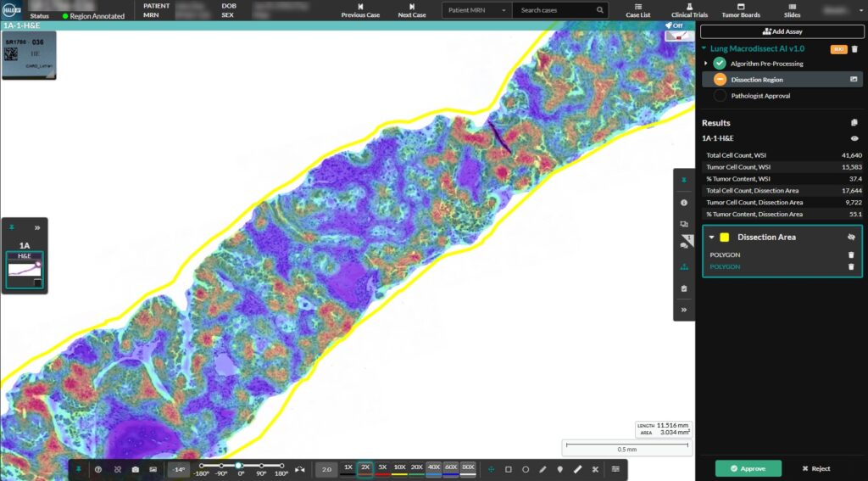The image size is (868, 481).
Task: Expand Algorithm Pre-Processing step
Action: click(x=706, y=64)
